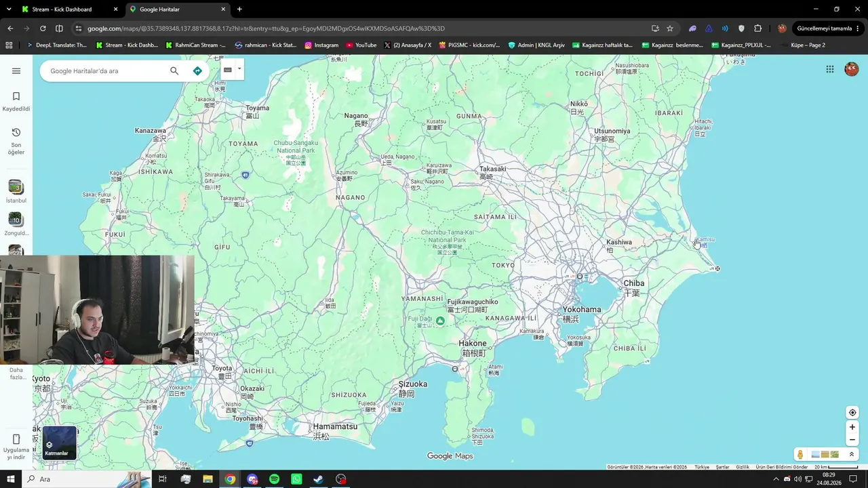Zoom out with the minus button
This screenshot has width=868, height=488.
click(852, 440)
